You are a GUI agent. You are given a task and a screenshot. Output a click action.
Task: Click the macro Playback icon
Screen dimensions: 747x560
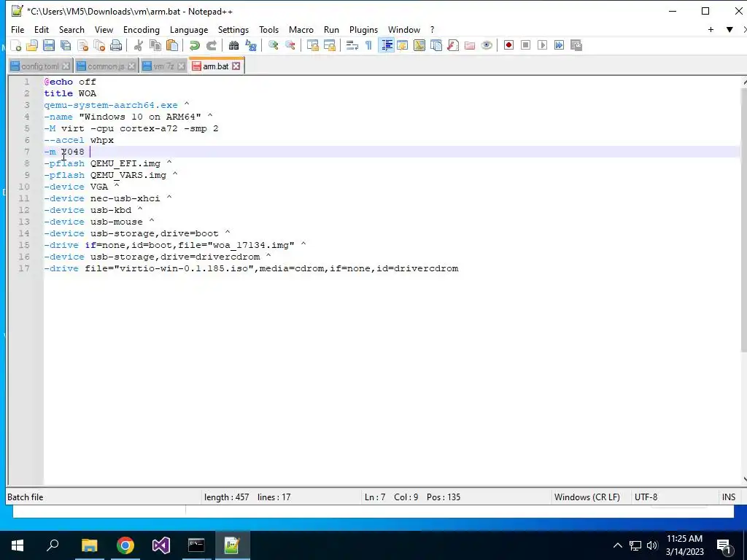point(542,45)
